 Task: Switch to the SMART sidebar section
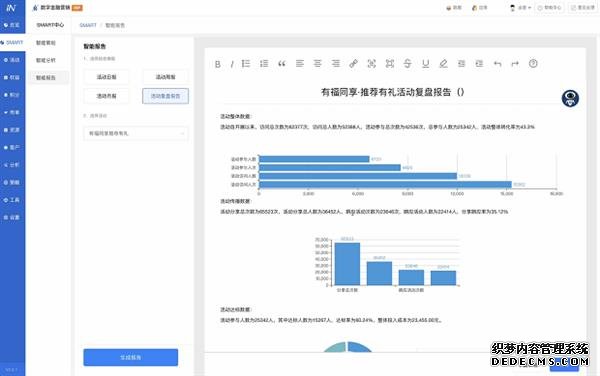pos(13,42)
